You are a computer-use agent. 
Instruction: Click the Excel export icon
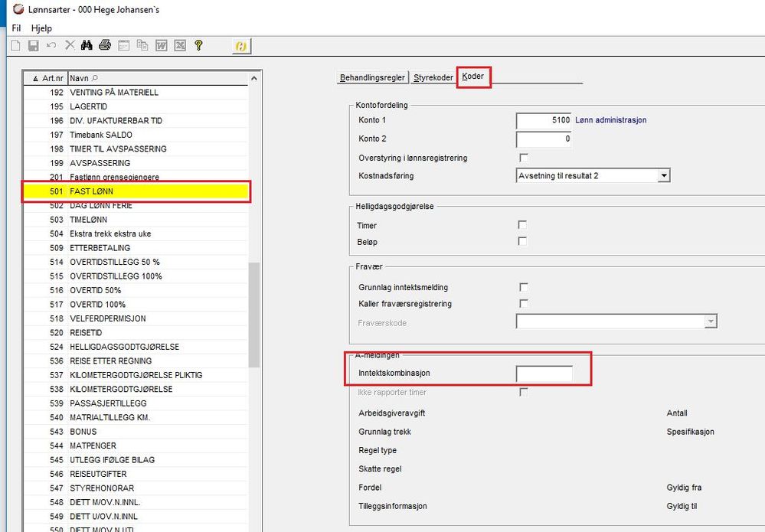pos(180,46)
